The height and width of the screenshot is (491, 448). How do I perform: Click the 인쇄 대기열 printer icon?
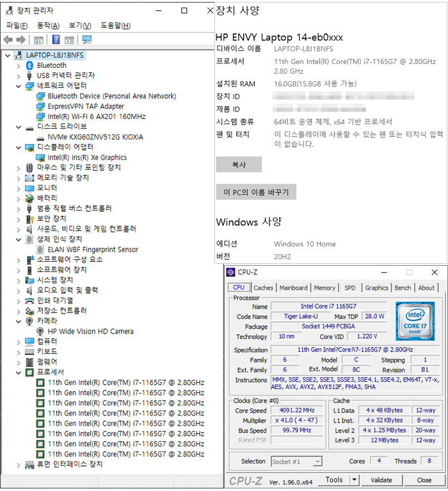pyautogui.click(x=29, y=301)
